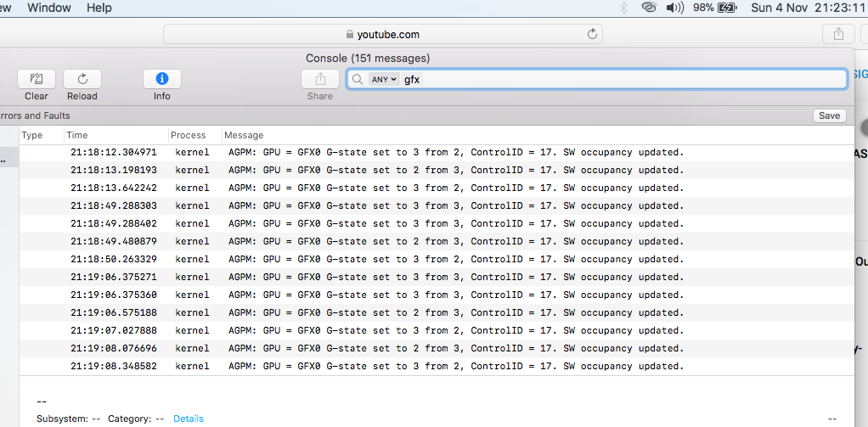Open the Help menu
The width and height of the screenshot is (868, 427).
point(99,8)
